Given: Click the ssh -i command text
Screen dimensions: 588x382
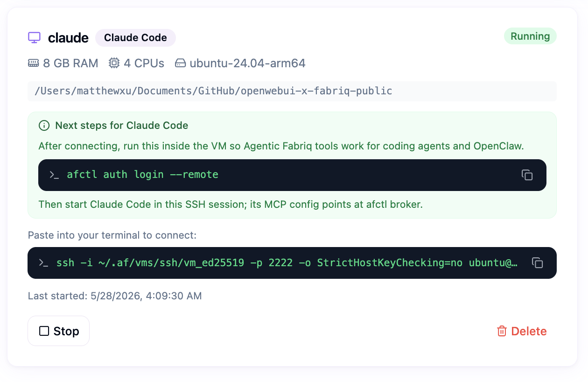Looking at the screenshot, I should click(x=287, y=263).
